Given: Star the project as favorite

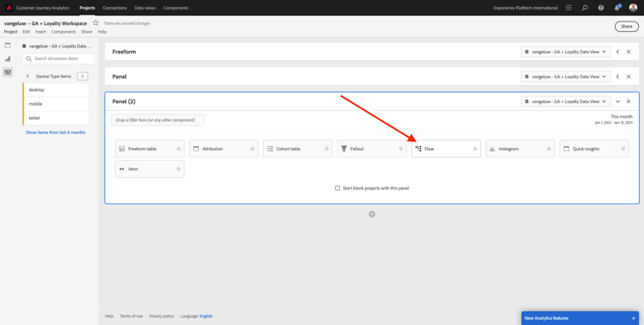Looking at the screenshot, I should pyautogui.click(x=95, y=23).
